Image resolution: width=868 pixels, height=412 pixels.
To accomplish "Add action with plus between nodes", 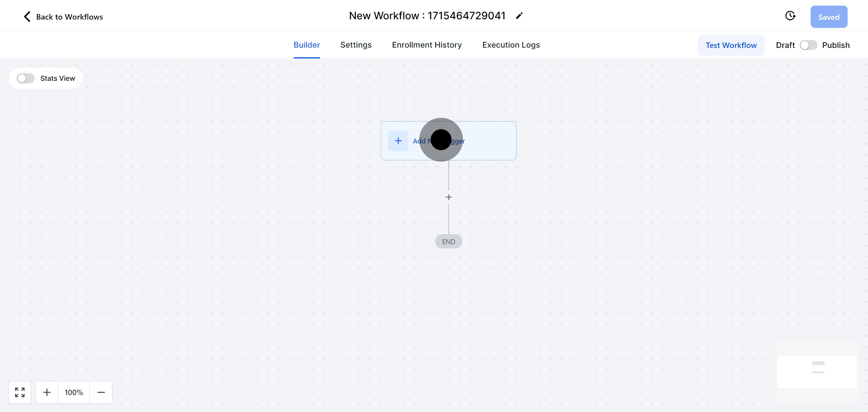I will tap(448, 197).
